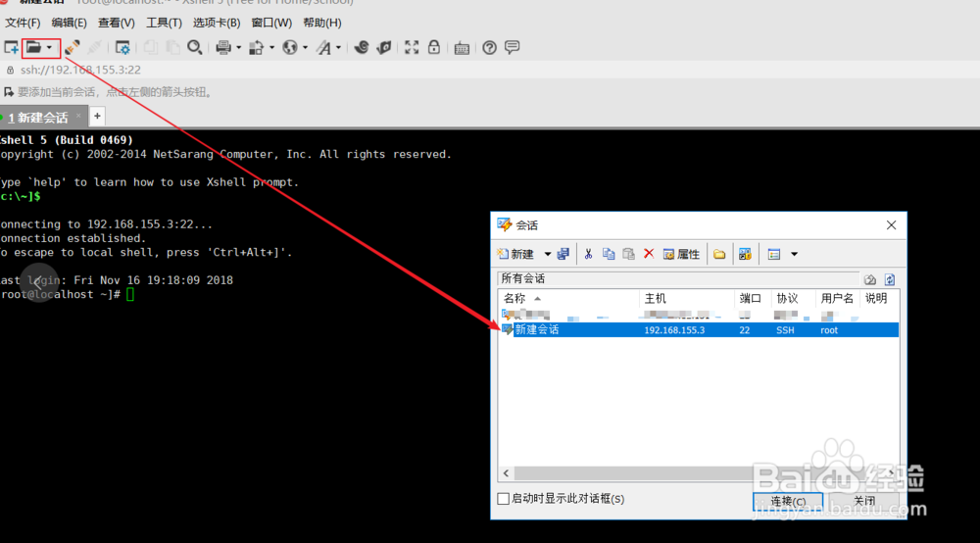Image resolution: width=980 pixels, height=543 pixels.
Task: Toggle 启动时显示此对话框(S) checkbox
Action: click(503, 499)
